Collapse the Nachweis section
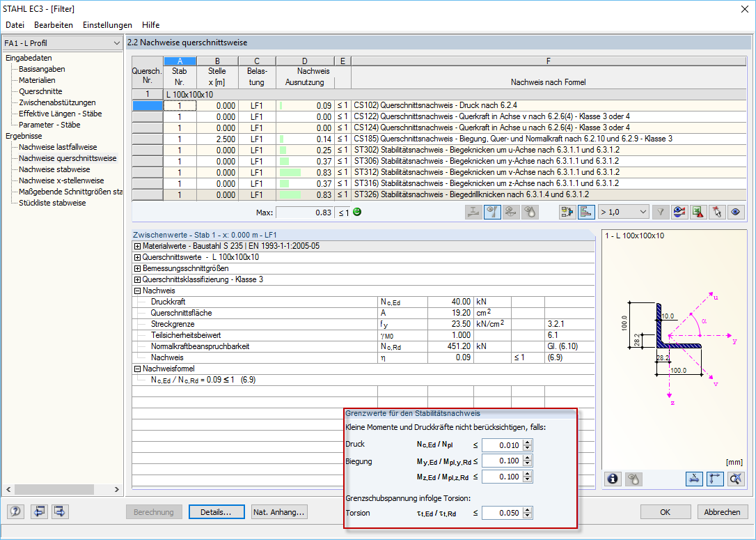The width and height of the screenshot is (756, 540). [x=137, y=291]
